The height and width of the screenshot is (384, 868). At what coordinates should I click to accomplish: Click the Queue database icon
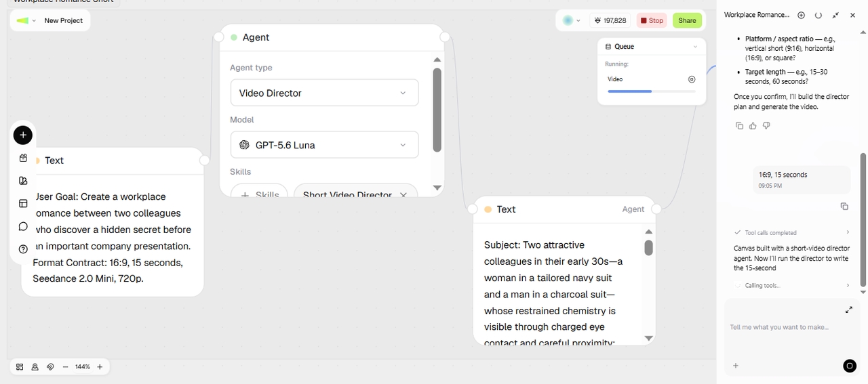[608, 47]
